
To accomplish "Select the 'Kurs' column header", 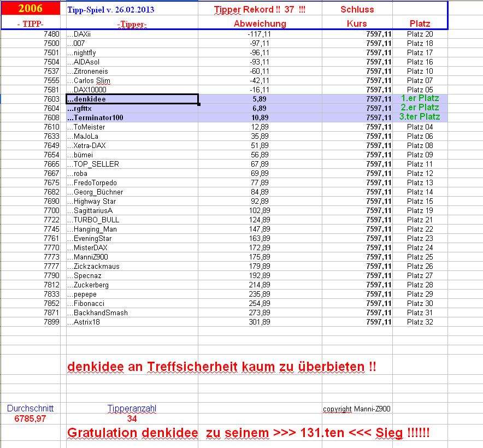I will pos(357,23).
